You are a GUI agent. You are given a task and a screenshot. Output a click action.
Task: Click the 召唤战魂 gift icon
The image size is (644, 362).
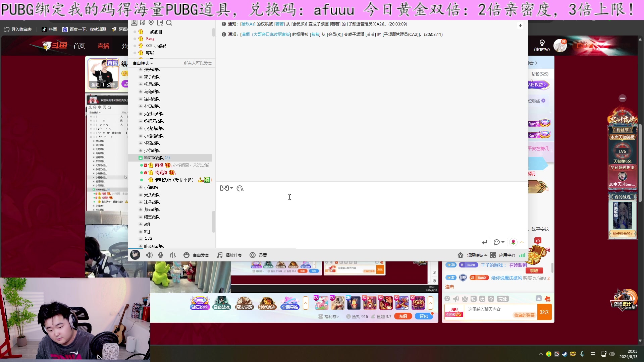click(222, 303)
